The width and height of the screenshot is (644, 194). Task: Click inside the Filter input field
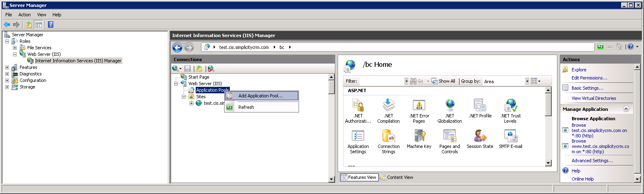click(382, 81)
